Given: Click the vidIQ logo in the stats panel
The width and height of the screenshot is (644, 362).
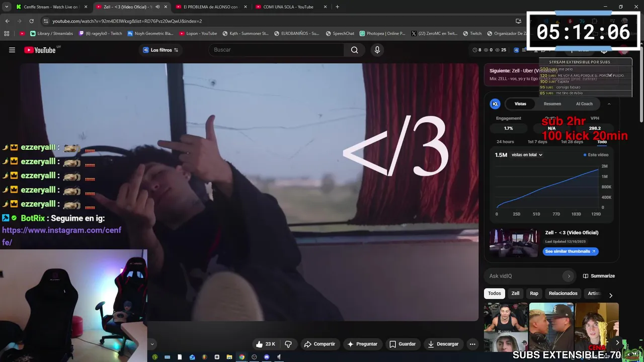Looking at the screenshot, I should pos(495,104).
